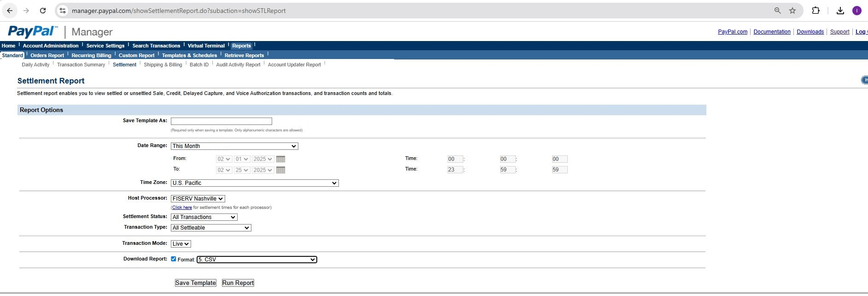The width and height of the screenshot is (868, 296).
Task: Click the browser address bar URL
Action: [179, 11]
